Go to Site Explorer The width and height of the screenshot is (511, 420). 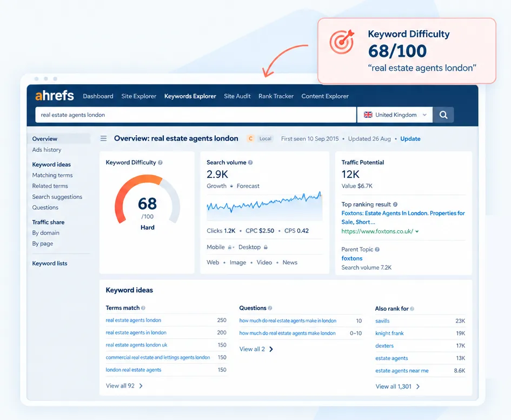(139, 96)
